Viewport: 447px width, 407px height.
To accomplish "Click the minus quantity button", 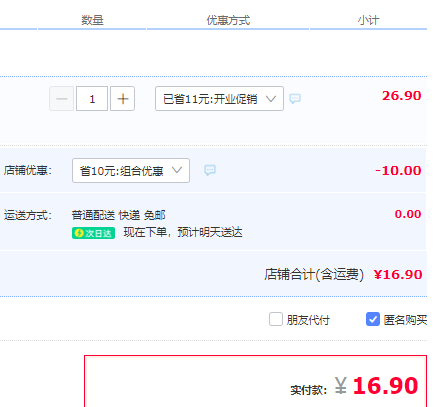I will click(x=62, y=99).
